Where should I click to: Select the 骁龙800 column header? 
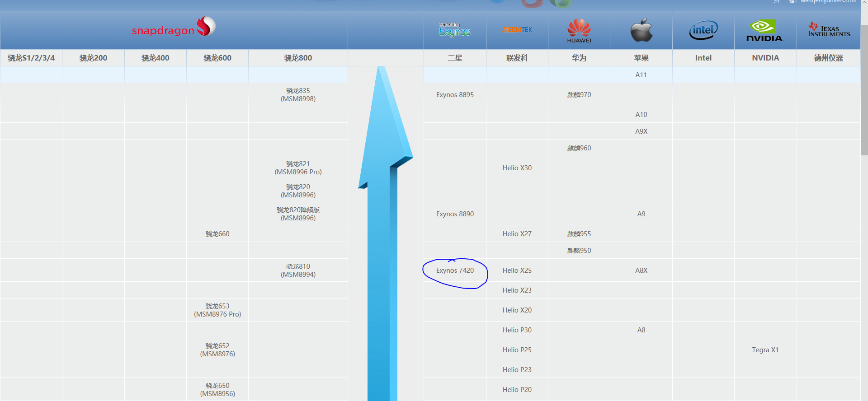[x=298, y=58]
